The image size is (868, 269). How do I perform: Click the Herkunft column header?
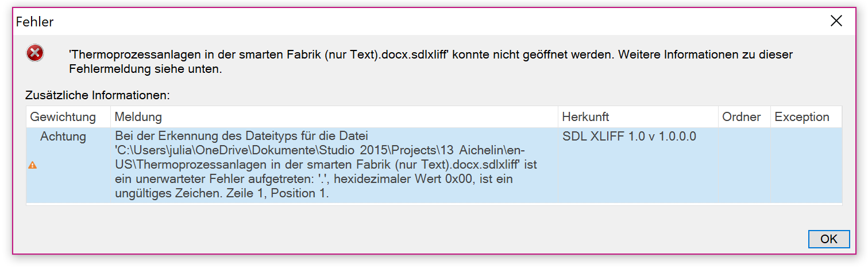tap(638, 117)
